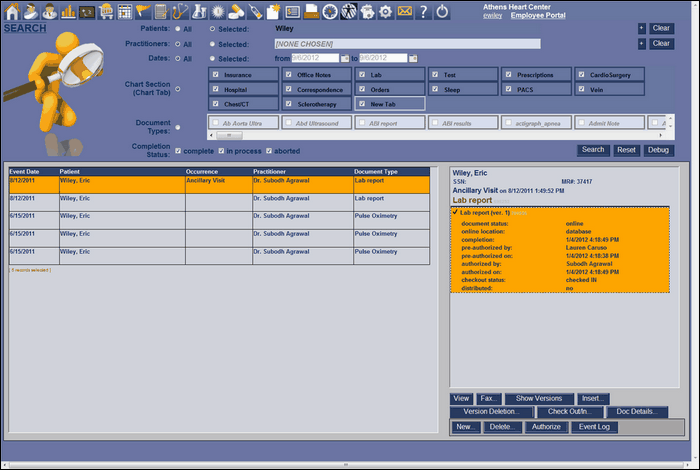Open the syringe icon
Screen dimensions: 700x470
coord(255,11)
